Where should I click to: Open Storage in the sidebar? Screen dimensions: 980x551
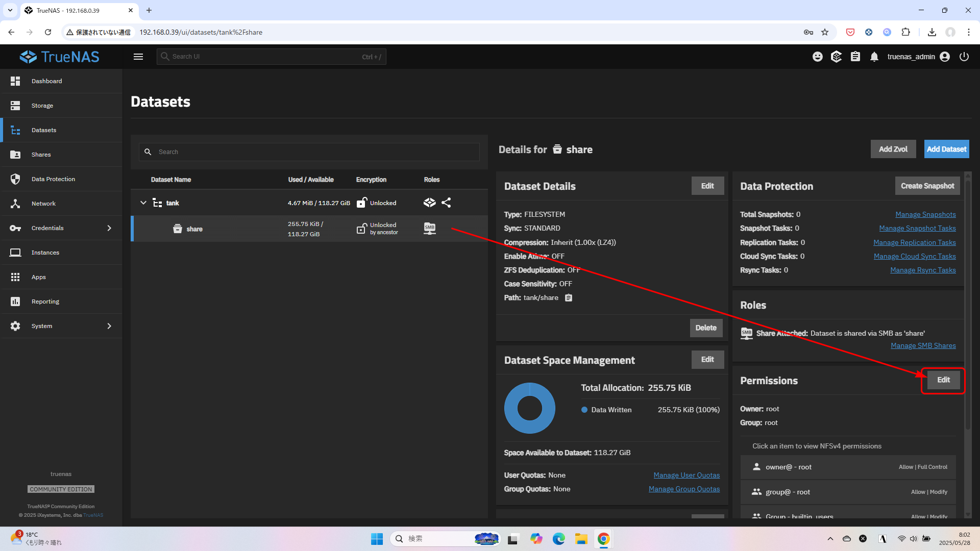point(61,106)
